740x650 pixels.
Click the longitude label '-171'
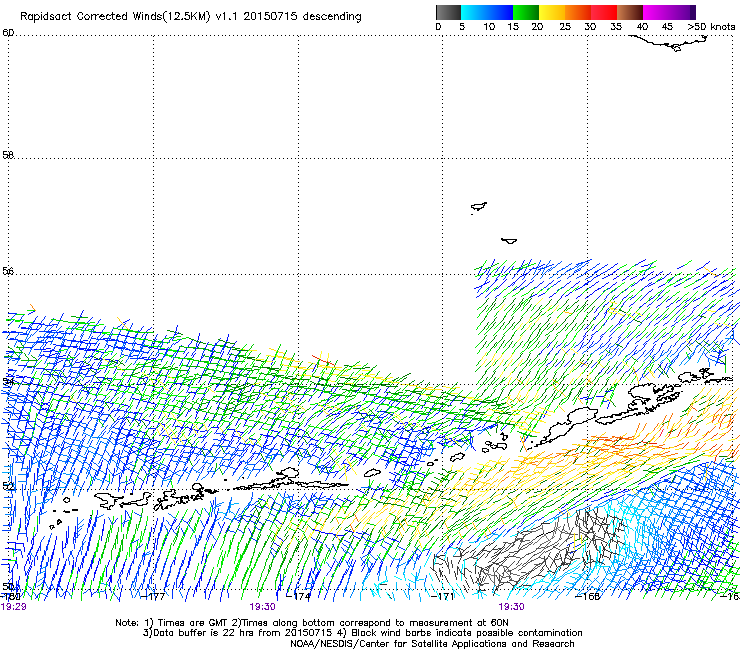pos(442,596)
